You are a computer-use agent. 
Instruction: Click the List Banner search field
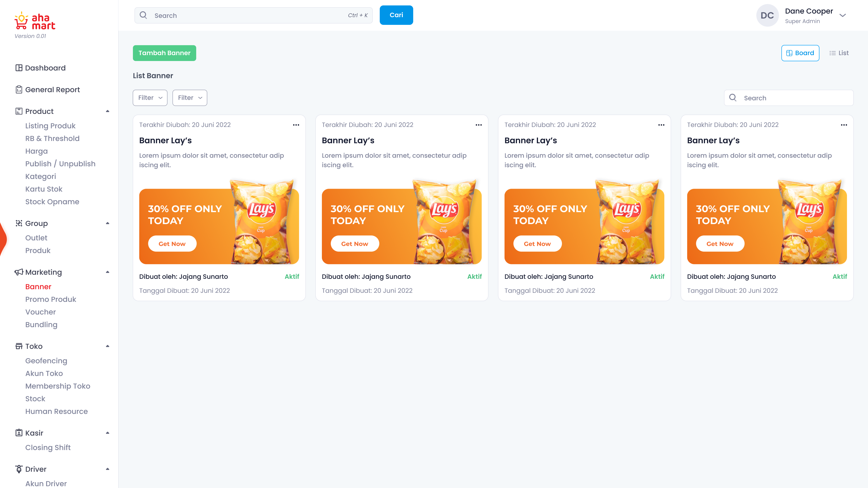point(788,98)
